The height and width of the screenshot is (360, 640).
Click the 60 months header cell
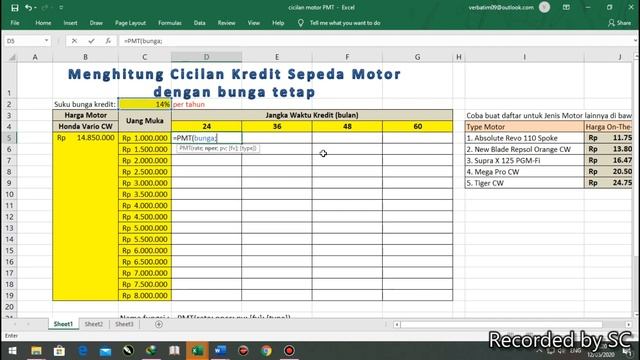click(418, 127)
